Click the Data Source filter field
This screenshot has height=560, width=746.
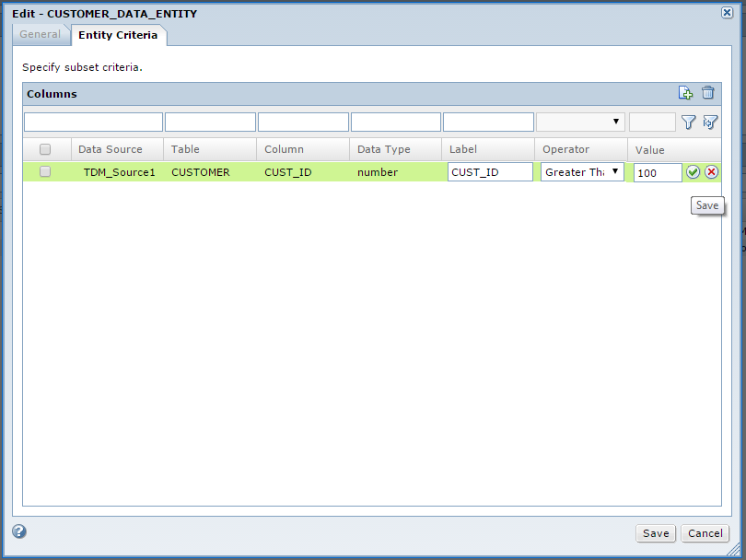tap(93, 122)
